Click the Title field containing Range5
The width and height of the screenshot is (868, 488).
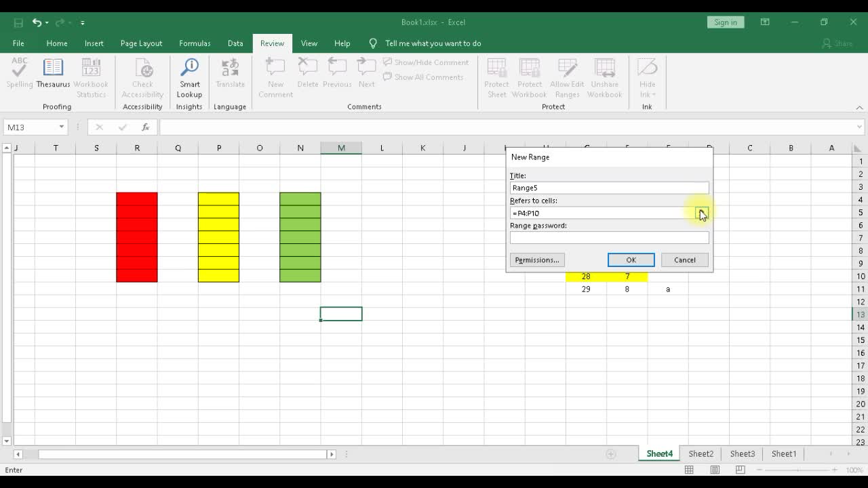pos(609,188)
